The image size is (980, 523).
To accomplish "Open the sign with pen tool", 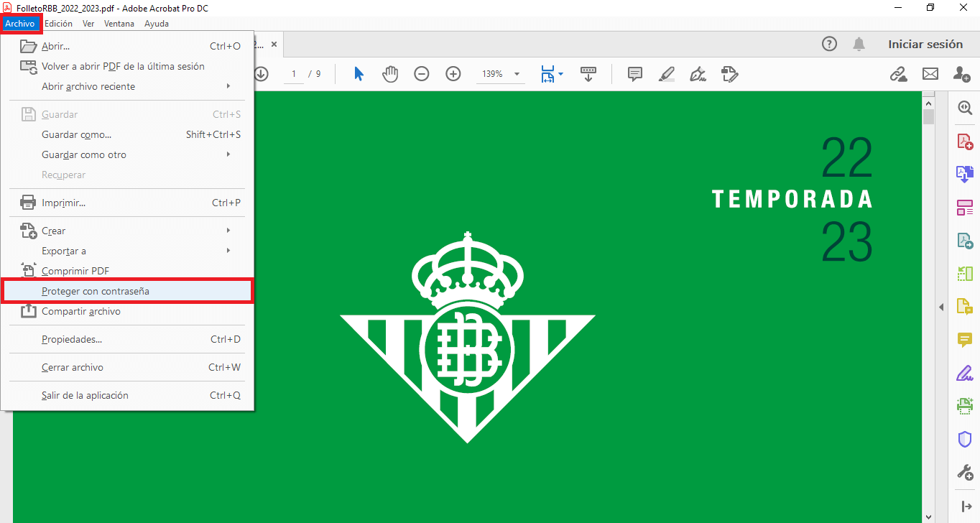I will (697, 74).
